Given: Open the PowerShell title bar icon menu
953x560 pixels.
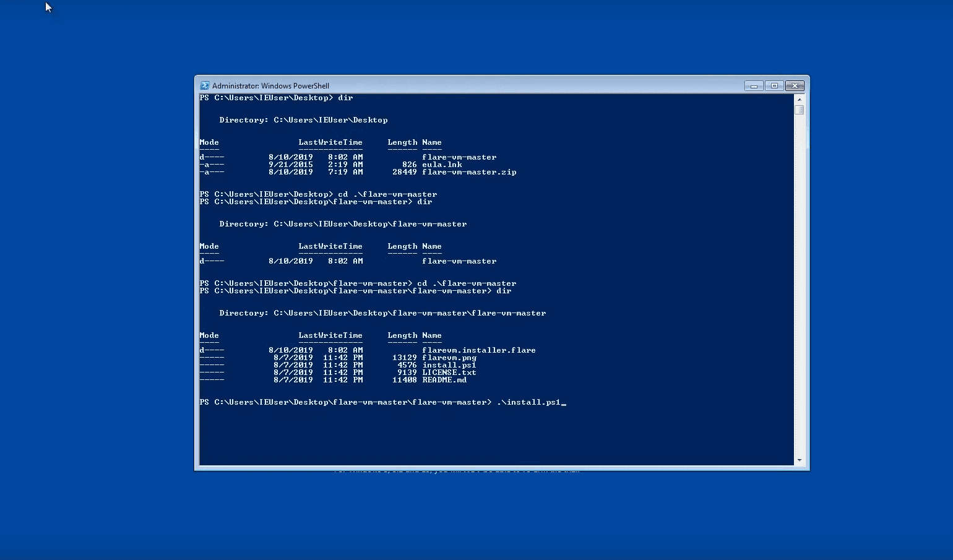Looking at the screenshot, I should click(204, 85).
